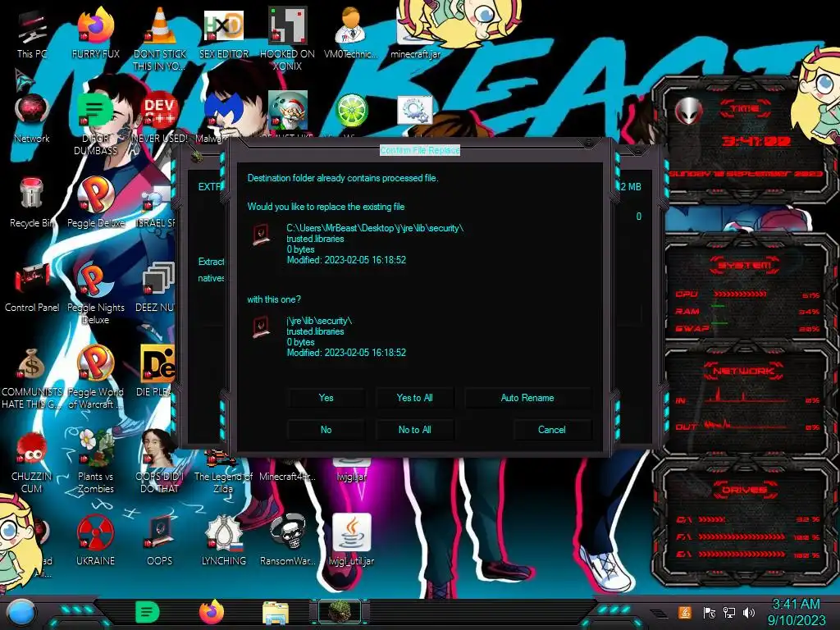840x630 pixels.
Task: Click the volume speaker tray icon
Action: [x=749, y=612]
